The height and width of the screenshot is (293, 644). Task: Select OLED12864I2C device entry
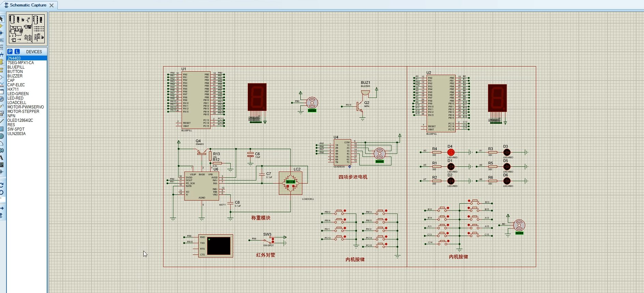(27, 120)
